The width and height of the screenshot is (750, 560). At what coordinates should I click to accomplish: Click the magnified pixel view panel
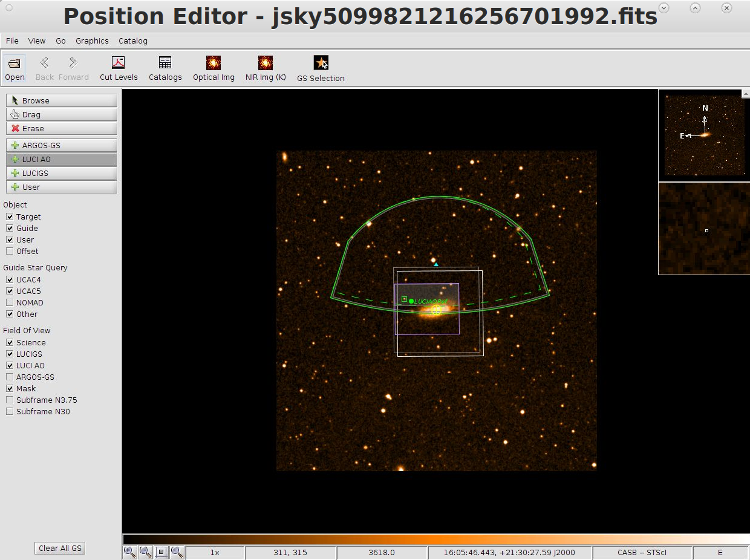point(704,229)
